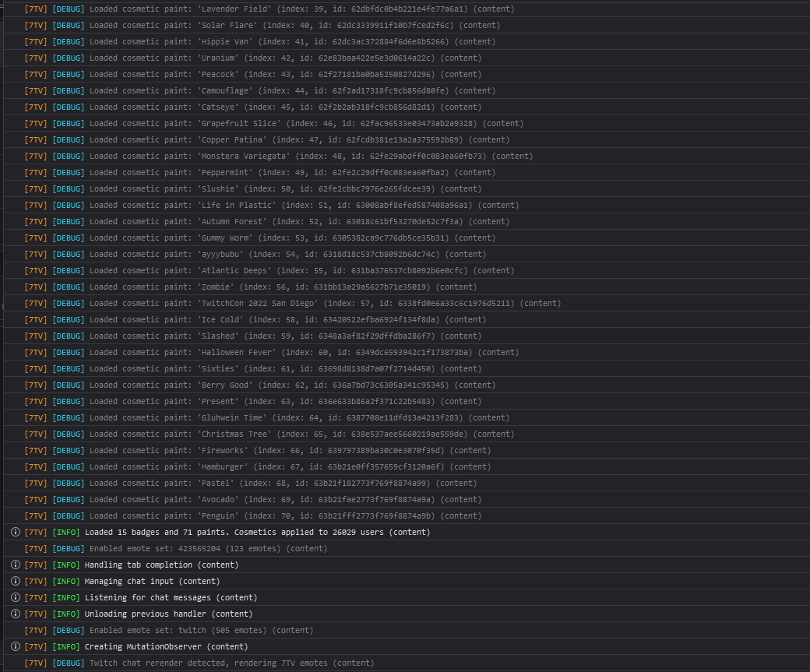Select the 'Zombie' cosmetic paint line
810x672 pixels.
pos(407,287)
